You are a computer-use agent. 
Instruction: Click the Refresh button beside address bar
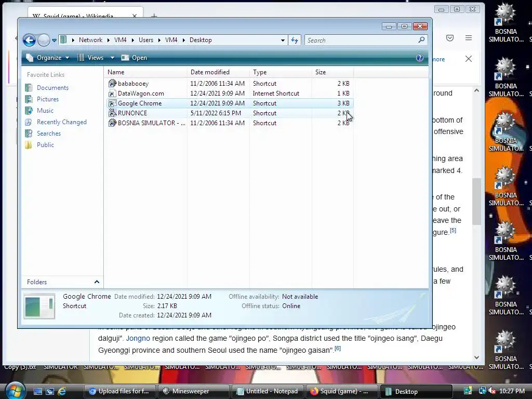click(295, 41)
